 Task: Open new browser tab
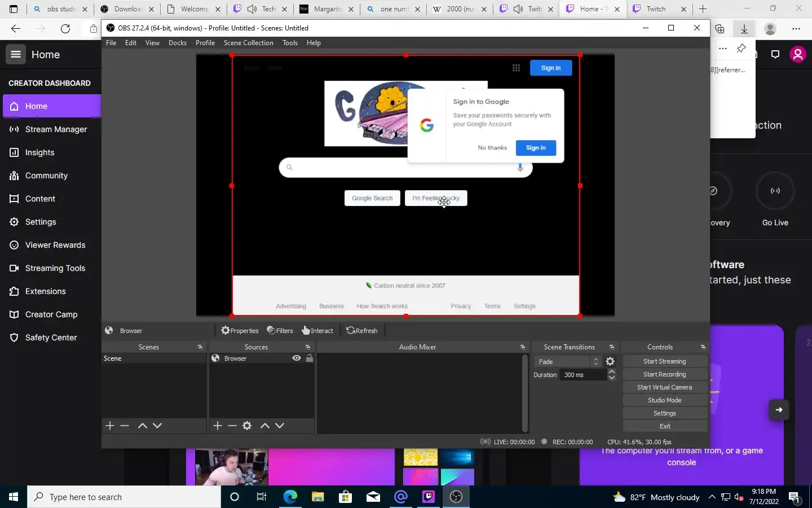703,9
